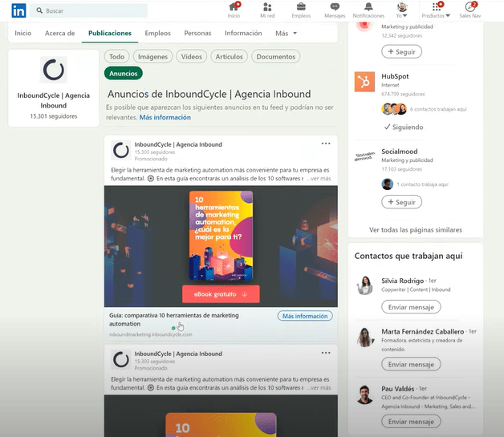Click the inboundmarketing.inboundcycle.com URL text

150,334
